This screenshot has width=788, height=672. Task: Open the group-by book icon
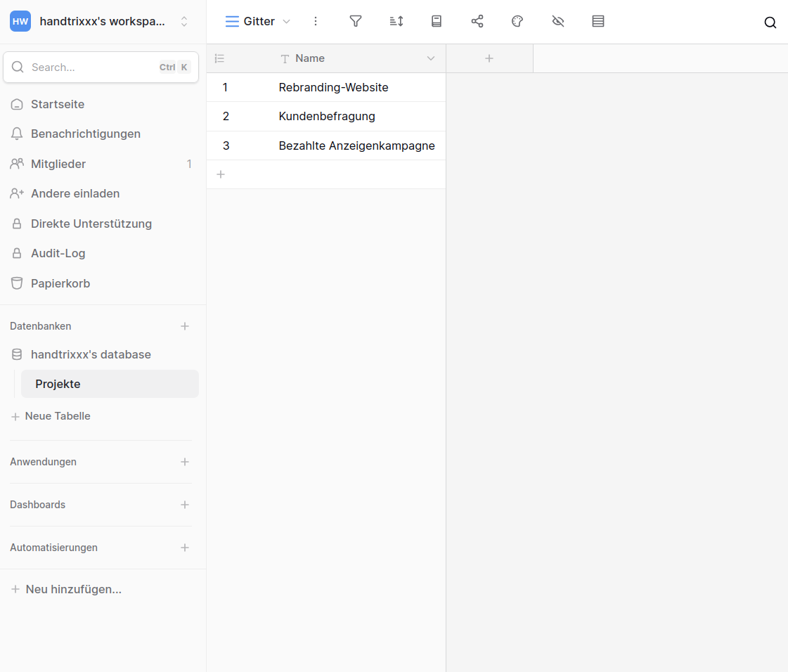coord(437,21)
